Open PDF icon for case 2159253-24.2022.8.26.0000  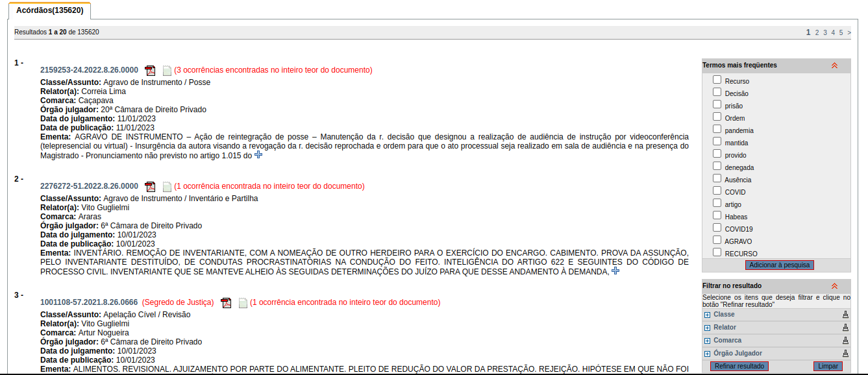point(150,71)
